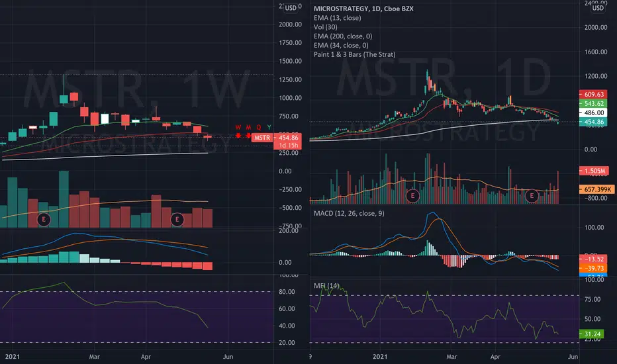
Task: Click the white 486.00 EMA price label
Action: coord(593,113)
